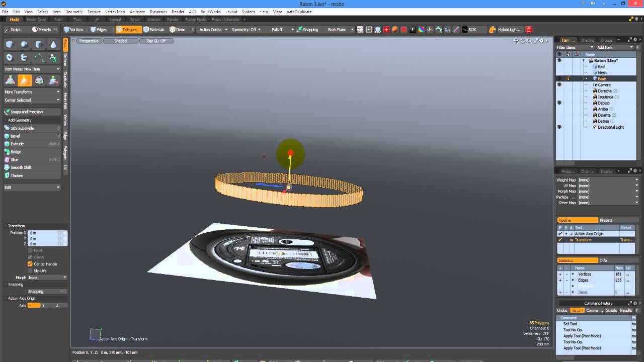Open the Action Center dropdown
This screenshot has height=362, width=644.
click(213, 30)
